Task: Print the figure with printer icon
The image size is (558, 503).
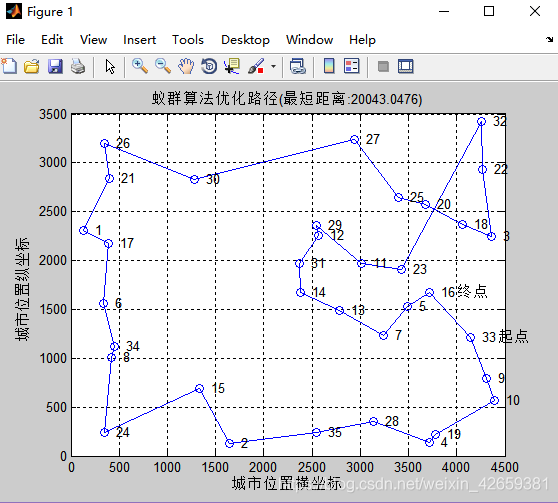Action: [x=78, y=66]
